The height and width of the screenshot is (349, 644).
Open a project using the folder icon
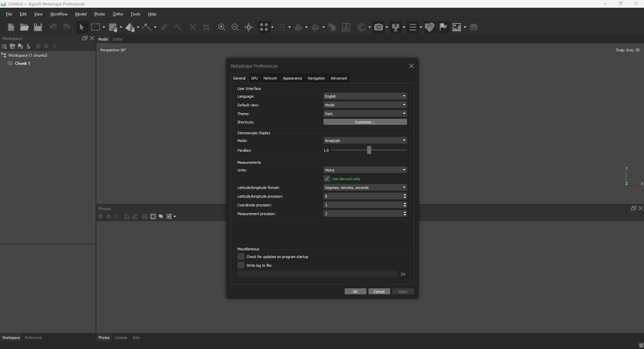[24, 27]
